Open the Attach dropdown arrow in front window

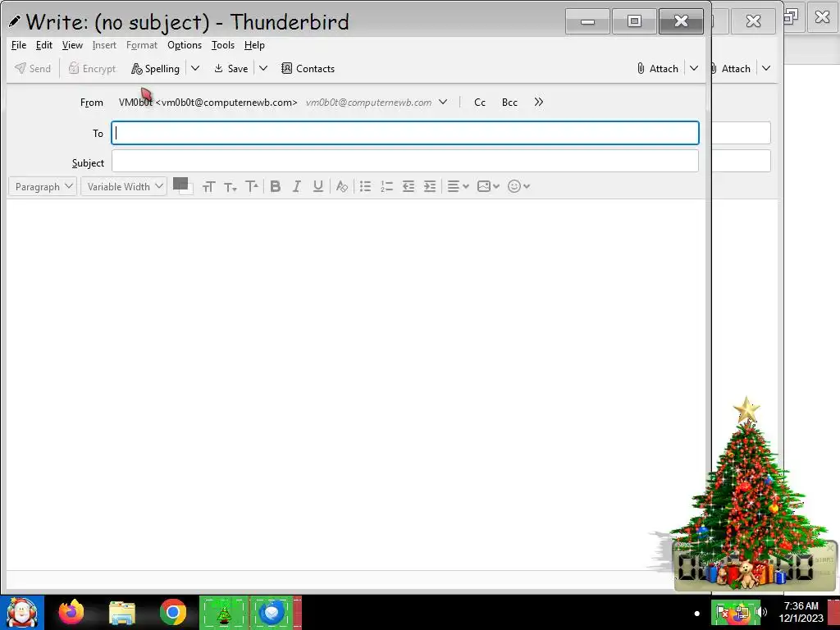694,69
